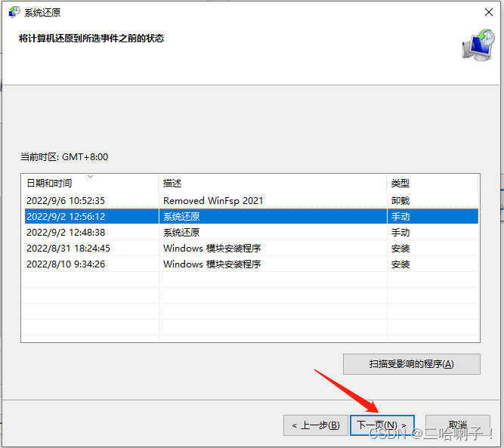
Task: Click 系统还原 description in the 12:48:38 row
Action: (181, 233)
